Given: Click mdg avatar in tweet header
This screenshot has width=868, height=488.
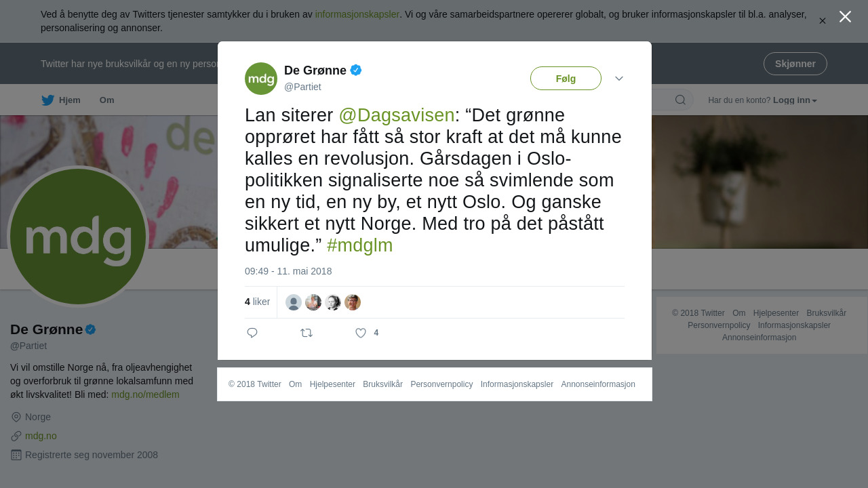Looking at the screenshot, I should point(261,79).
